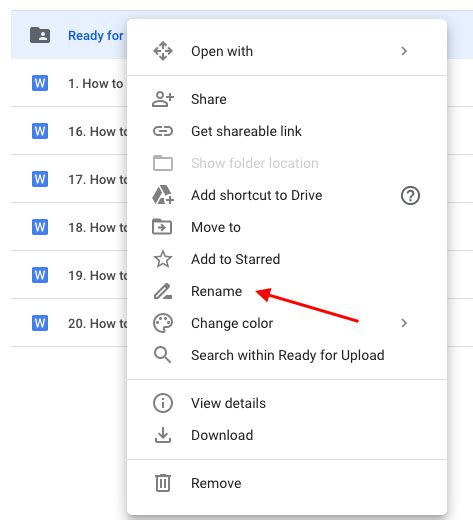Click the info circle icon

click(x=163, y=403)
